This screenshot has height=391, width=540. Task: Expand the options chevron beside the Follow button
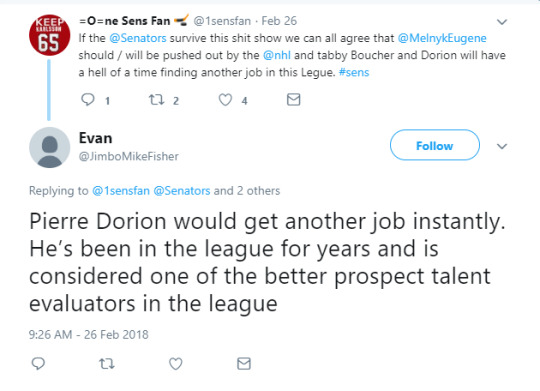pos(502,146)
